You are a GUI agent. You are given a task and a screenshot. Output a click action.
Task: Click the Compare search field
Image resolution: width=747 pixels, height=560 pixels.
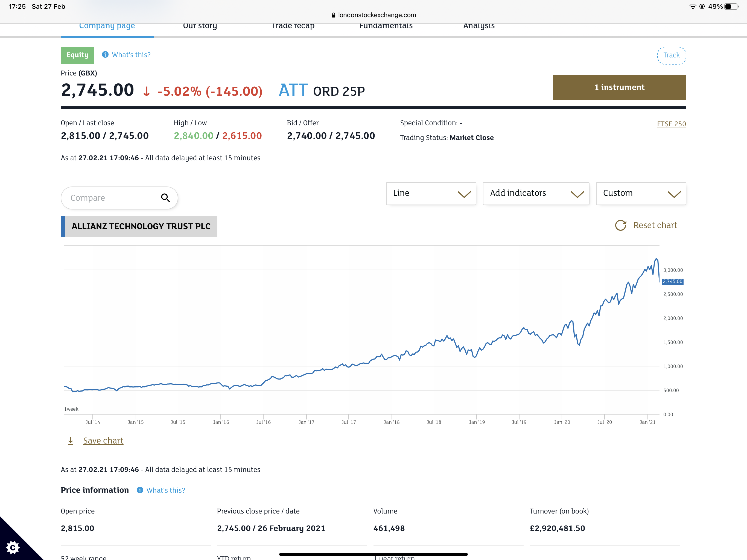119,198
